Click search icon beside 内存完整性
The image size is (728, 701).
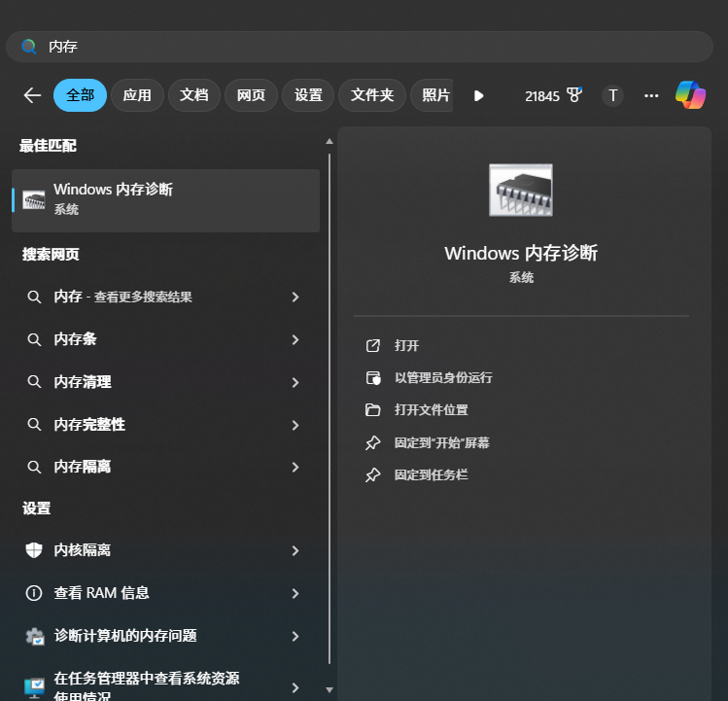pos(34,425)
